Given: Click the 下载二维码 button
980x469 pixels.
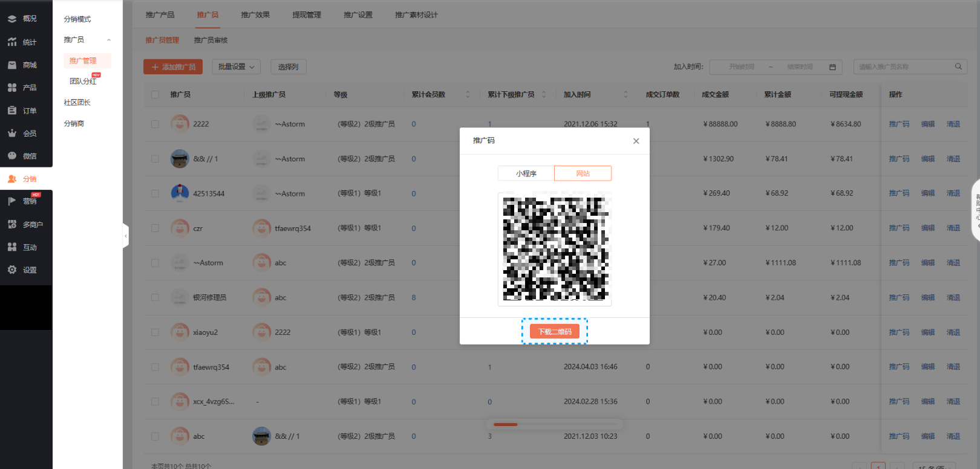Looking at the screenshot, I should tap(555, 331).
